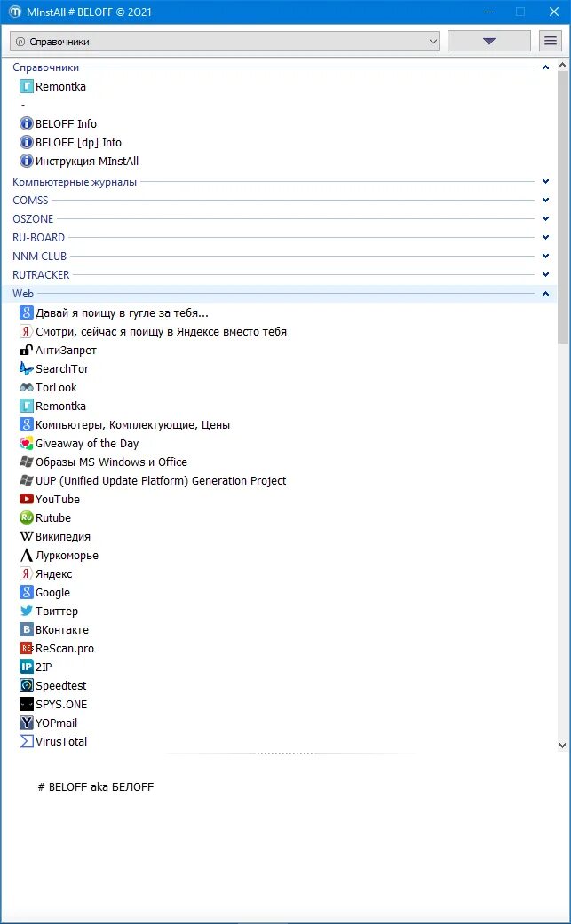
Task: Click the green Rutube icon
Action: (27, 518)
